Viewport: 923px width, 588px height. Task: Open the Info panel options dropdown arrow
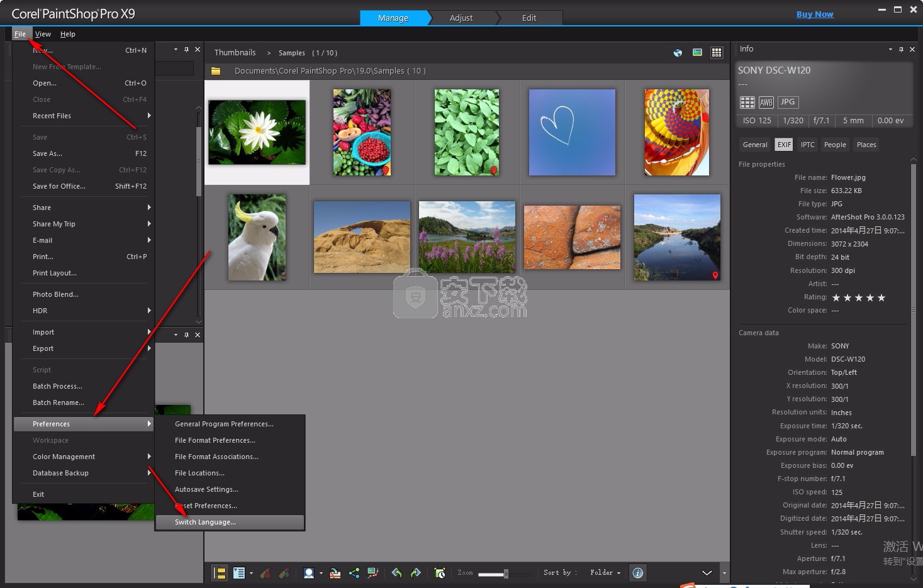(x=890, y=49)
